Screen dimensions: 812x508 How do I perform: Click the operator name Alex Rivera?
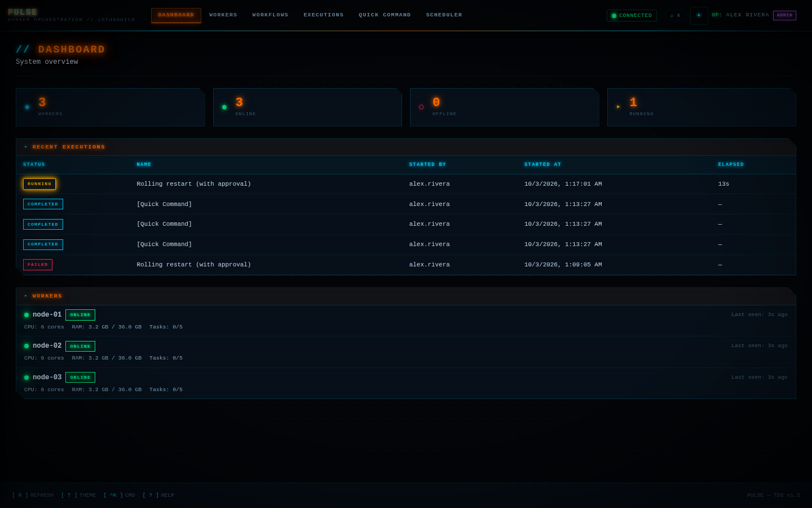tap(748, 15)
